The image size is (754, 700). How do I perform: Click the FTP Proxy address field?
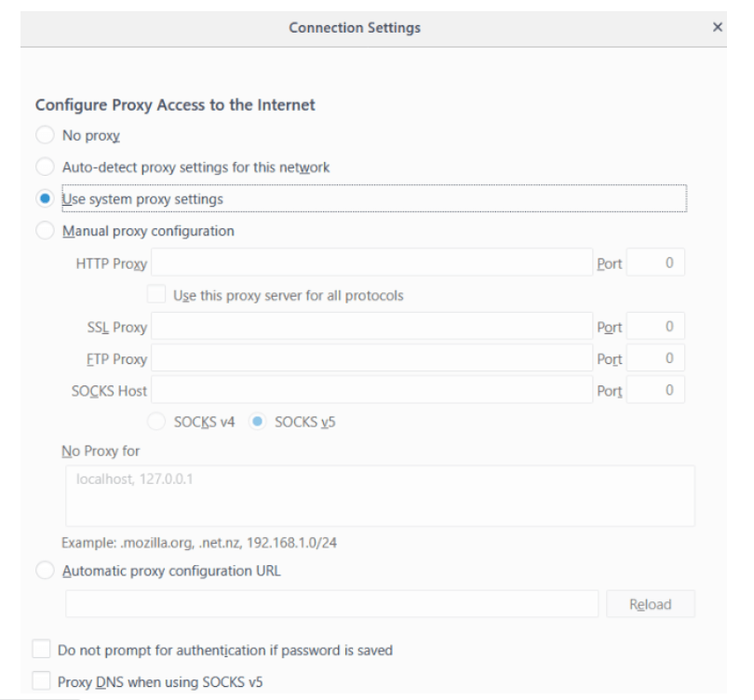click(371, 358)
